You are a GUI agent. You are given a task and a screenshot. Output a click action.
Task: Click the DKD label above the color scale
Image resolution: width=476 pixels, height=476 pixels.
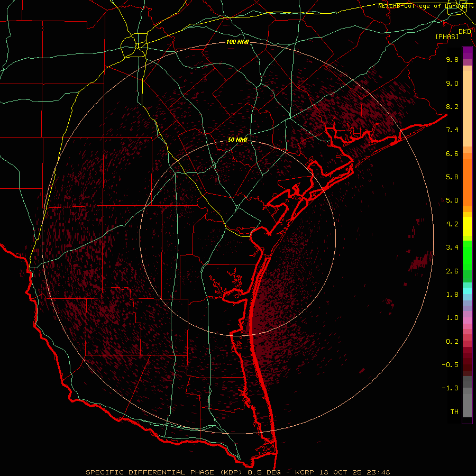[x=465, y=32]
